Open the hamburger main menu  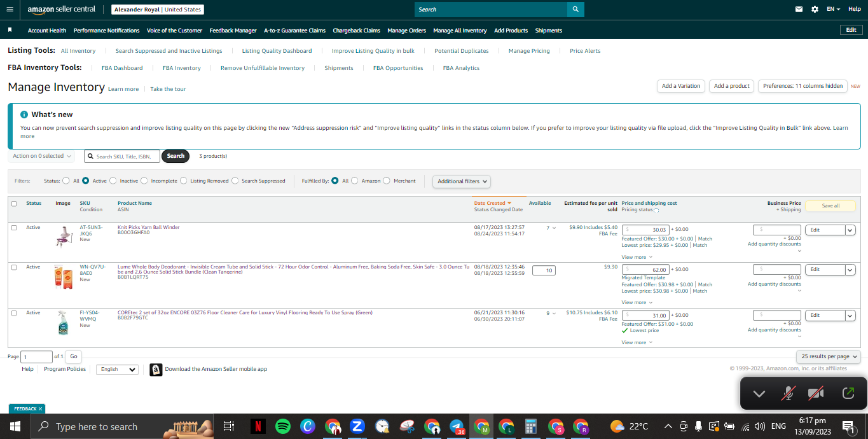click(x=9, y=10)
